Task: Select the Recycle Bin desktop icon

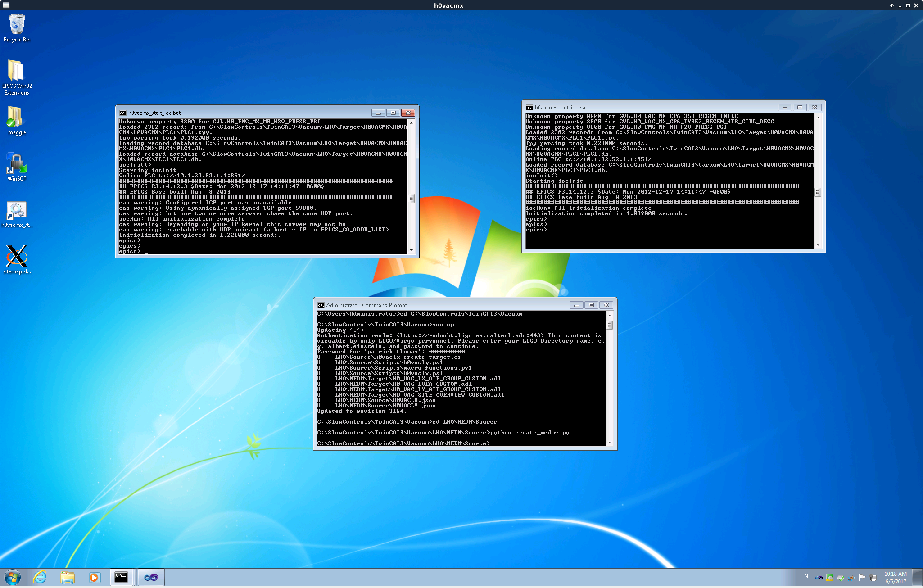Action: coord(17,28)
